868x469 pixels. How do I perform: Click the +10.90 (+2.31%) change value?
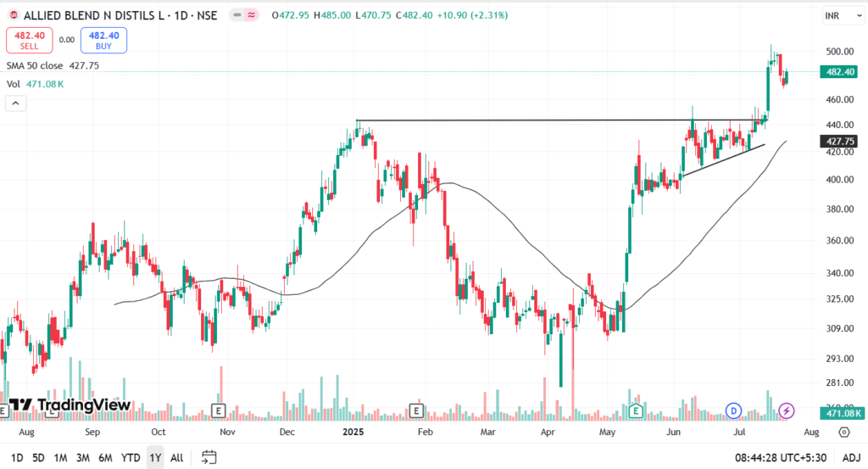472,15
